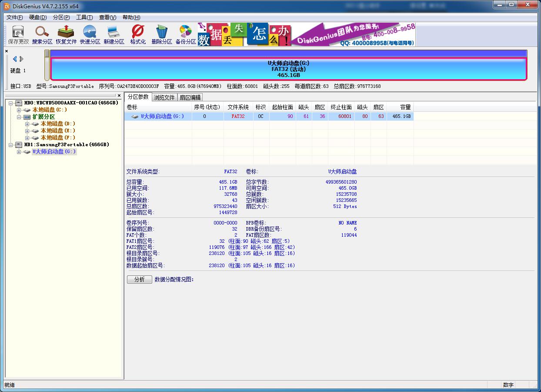The height and width of the screenshot is (392, 541).
Task: Click the 文件系统 column header
Action: [x=238, y=107]
